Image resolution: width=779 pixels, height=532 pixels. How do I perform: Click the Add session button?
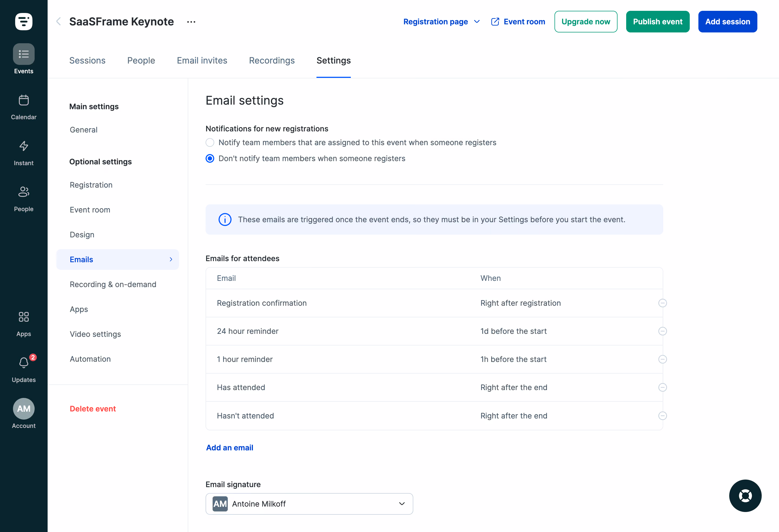click(x=727, y=21)
